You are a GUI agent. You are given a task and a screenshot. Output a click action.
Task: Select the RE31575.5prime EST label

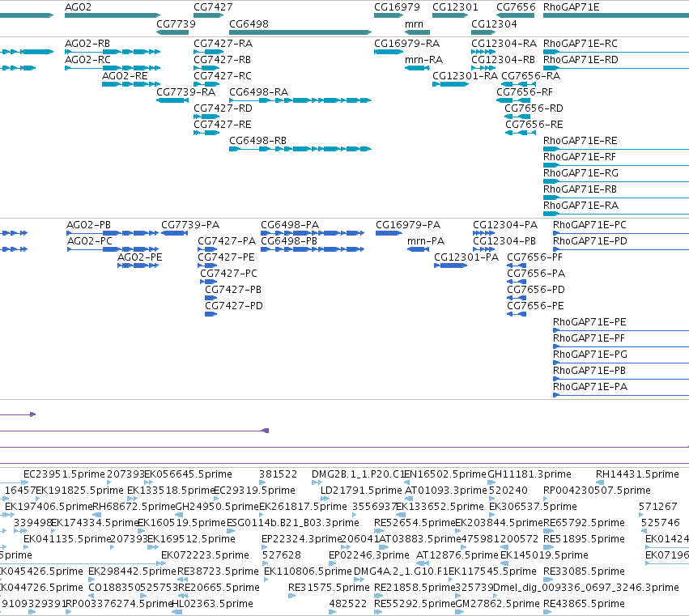pos(329,588)
